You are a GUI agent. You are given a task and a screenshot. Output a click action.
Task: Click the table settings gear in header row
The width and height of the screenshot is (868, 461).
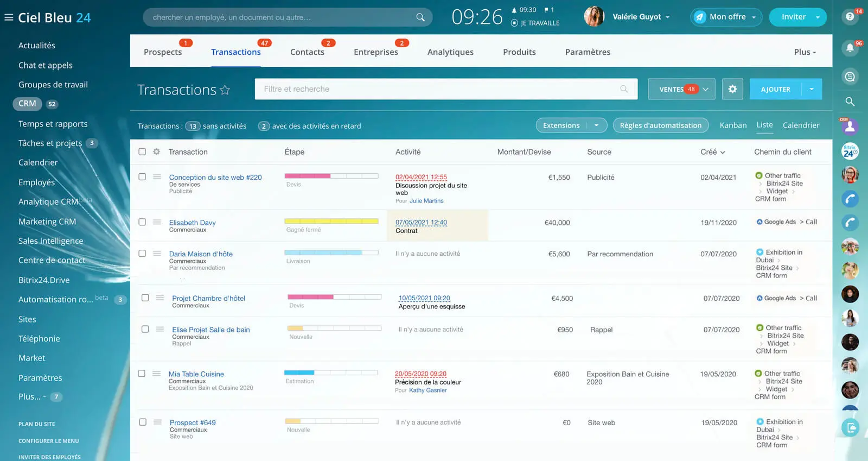click(x=156, y=152)
